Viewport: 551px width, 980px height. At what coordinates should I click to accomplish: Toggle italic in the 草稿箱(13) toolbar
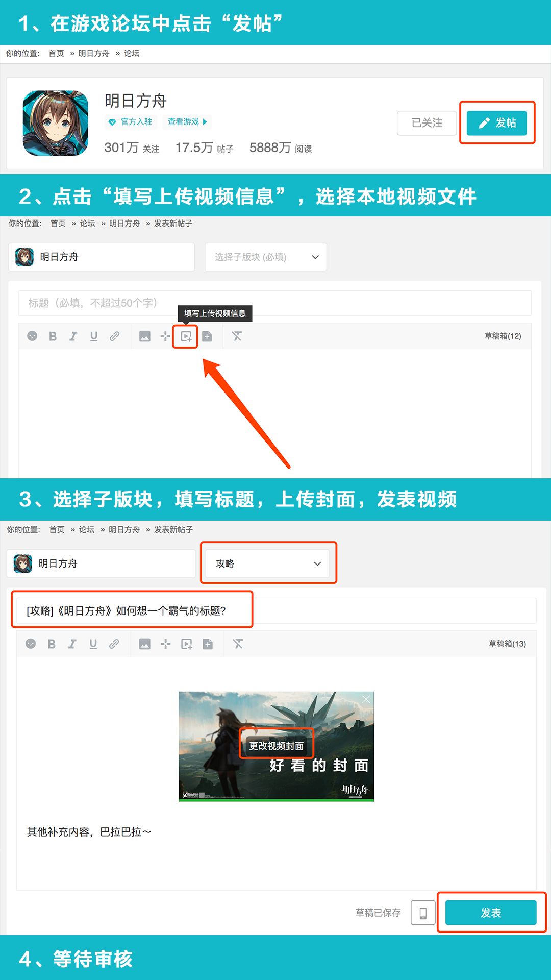(x=72, y=644)
